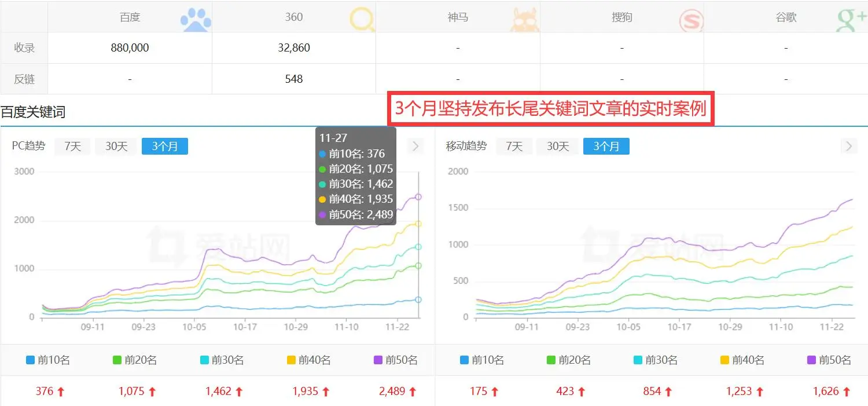Switch PC trend to 7天 view
The height and width of the screenshot is (406, 868).
tap(72, 146)
